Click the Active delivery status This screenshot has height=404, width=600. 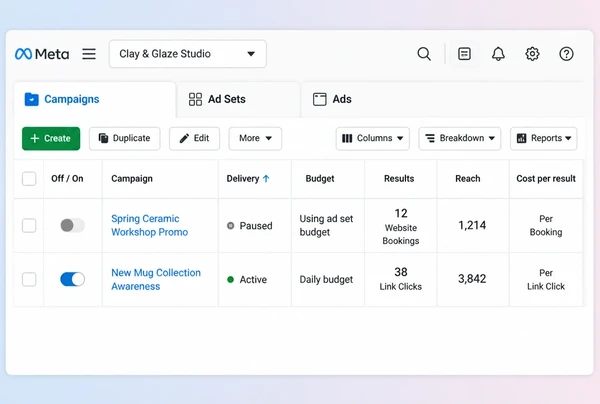(247, 280)
